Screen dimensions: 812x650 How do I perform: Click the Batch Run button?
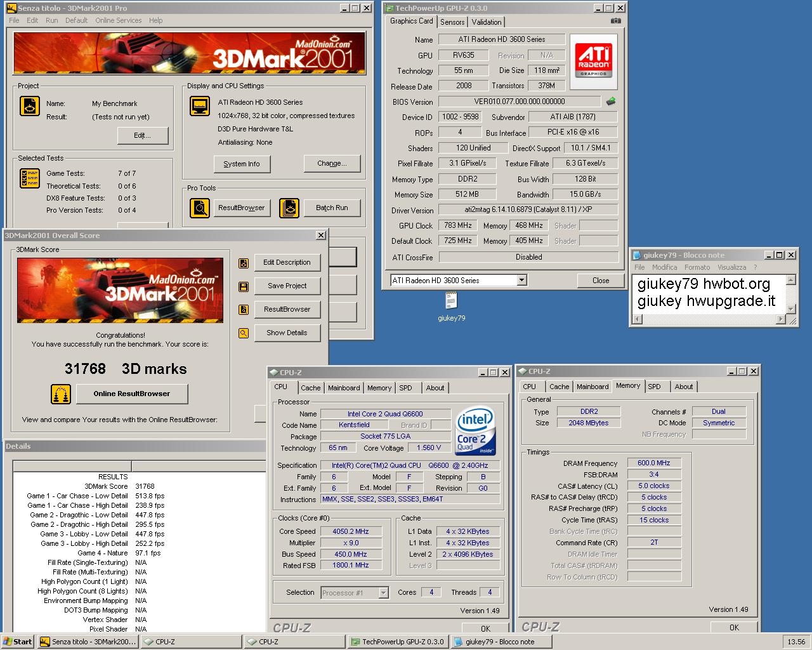click(x=332, y=208)
